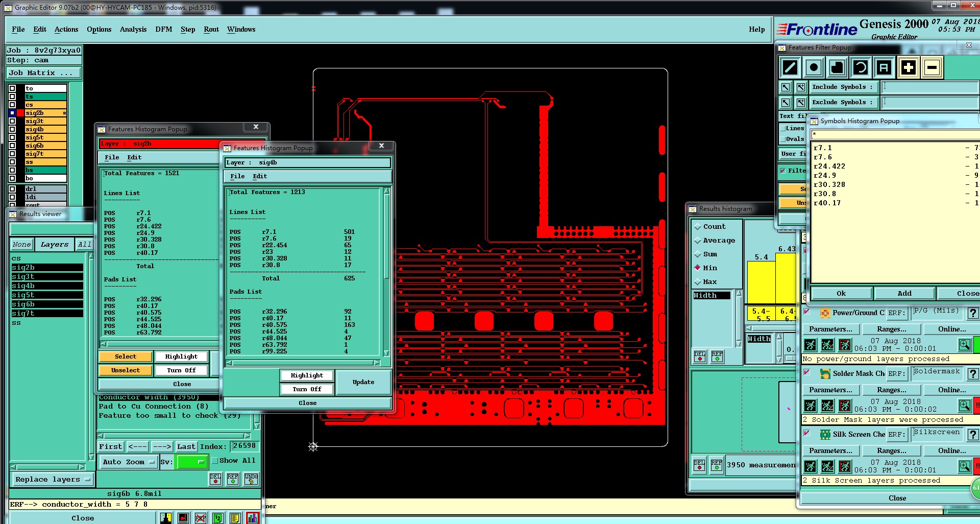980x524 pixels.
Task: Check the Ovals checkbox in Features Filter
Action: click(x=783, y=139)
